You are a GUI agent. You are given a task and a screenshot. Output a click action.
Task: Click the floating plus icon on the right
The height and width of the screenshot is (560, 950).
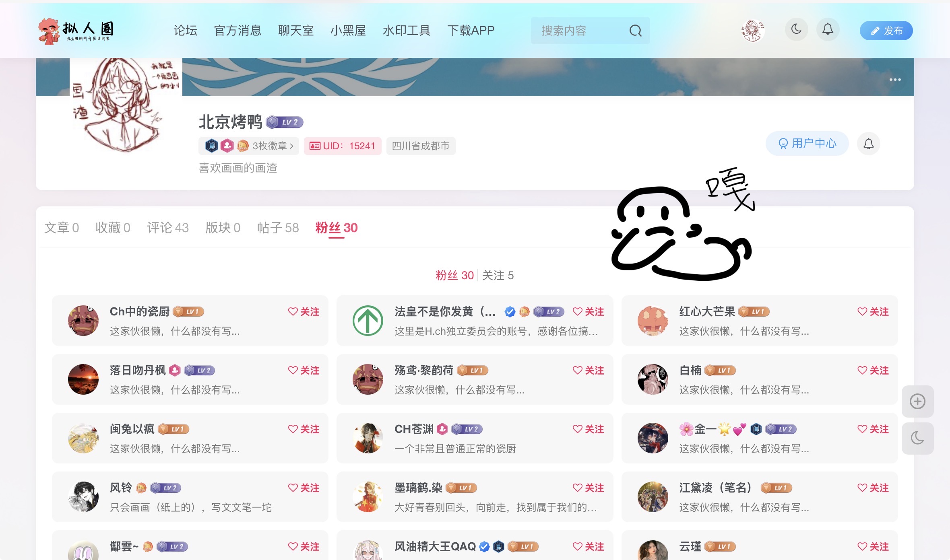point(918,401)
